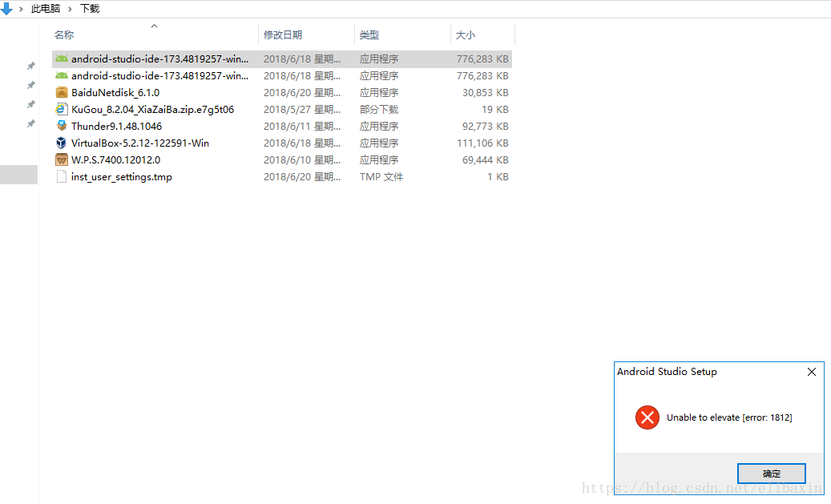Image resolution: width=831 pixels, height=504 pixels.
Task: Click the Android Studio Setup dialog title
Action: point(667,372)
